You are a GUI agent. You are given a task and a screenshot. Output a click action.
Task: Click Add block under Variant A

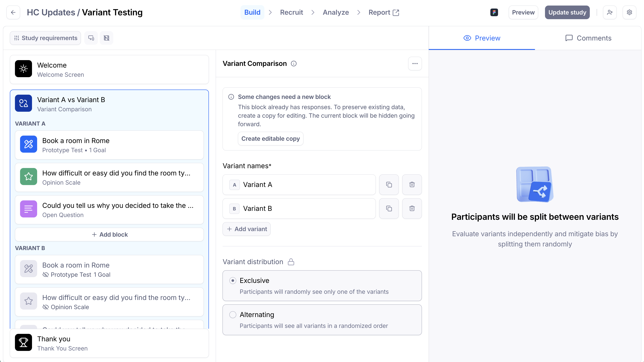[109, 235]
